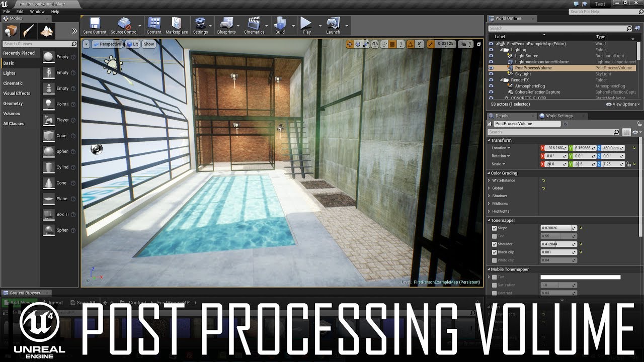Image resolution: width=644 pixels, height=362 pixels.
Task: Collapse the Tonemapper section
Action: click(x=489, y=221)
